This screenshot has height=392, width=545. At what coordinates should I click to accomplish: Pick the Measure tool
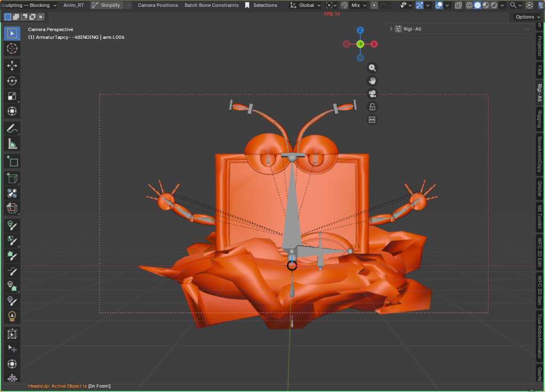coord(12,144)
